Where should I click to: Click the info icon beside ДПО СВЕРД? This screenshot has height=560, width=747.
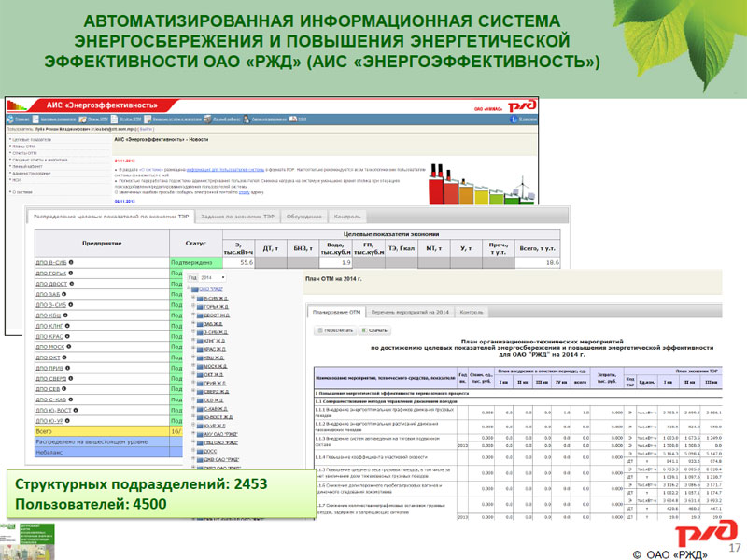(x=71, y=378)
